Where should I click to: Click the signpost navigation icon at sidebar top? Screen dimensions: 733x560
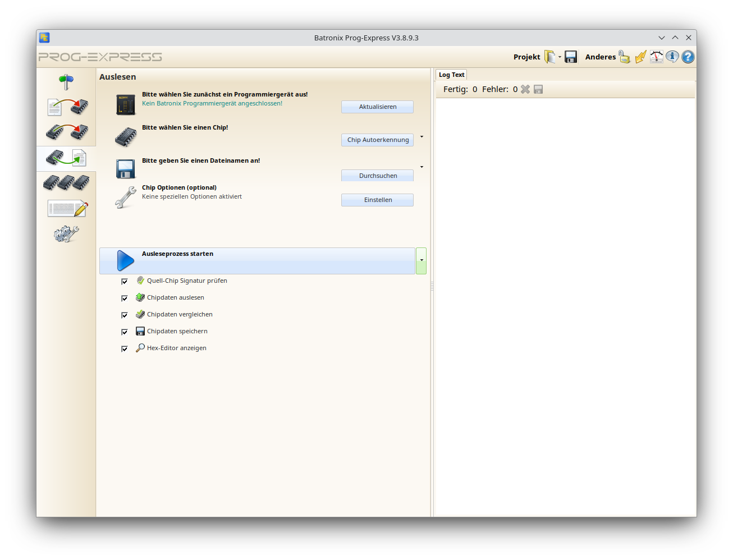(x=66, y=81)
